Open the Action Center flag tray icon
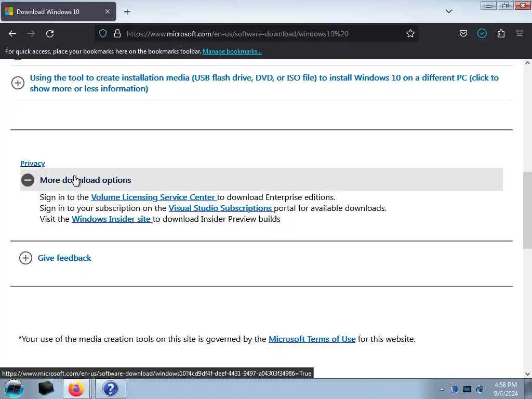This screenshot has width=532, height=399. (x=454, y=389)
